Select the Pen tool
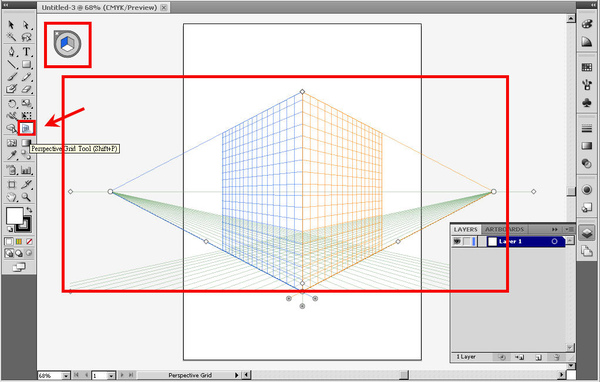 click(x=11, y=51)
